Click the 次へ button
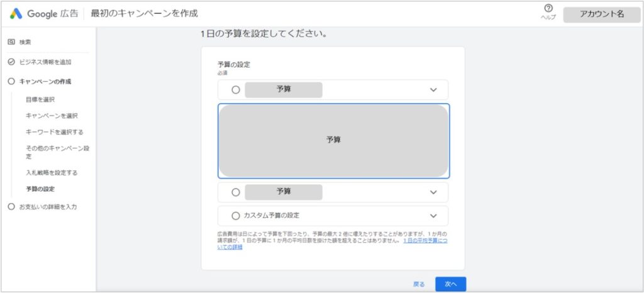Viewport: 644px width, 293px height. tap(450, 284)
